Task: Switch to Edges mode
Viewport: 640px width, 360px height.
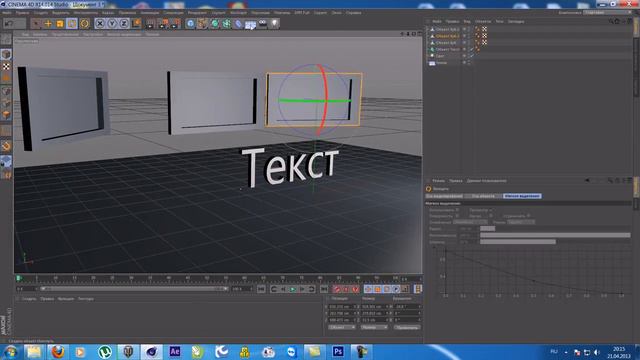Action: pos(6,103)
